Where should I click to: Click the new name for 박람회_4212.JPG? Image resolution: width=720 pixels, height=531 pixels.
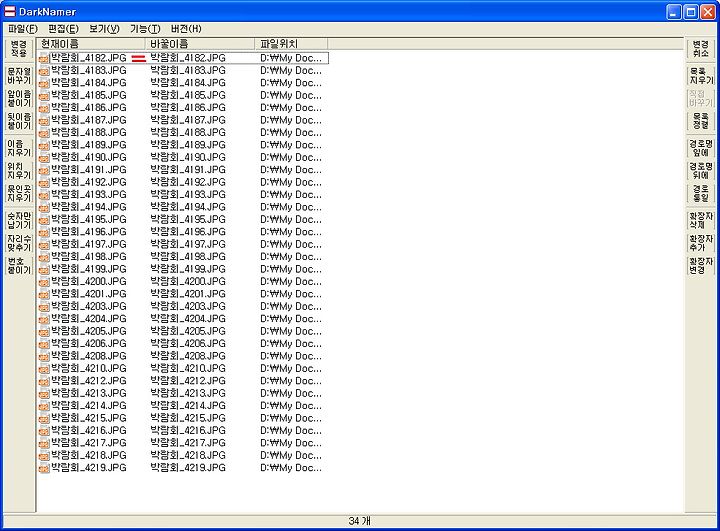click(188, 381)
